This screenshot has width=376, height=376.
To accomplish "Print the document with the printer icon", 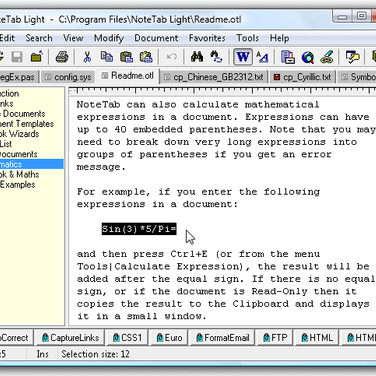I will [62, 57].
